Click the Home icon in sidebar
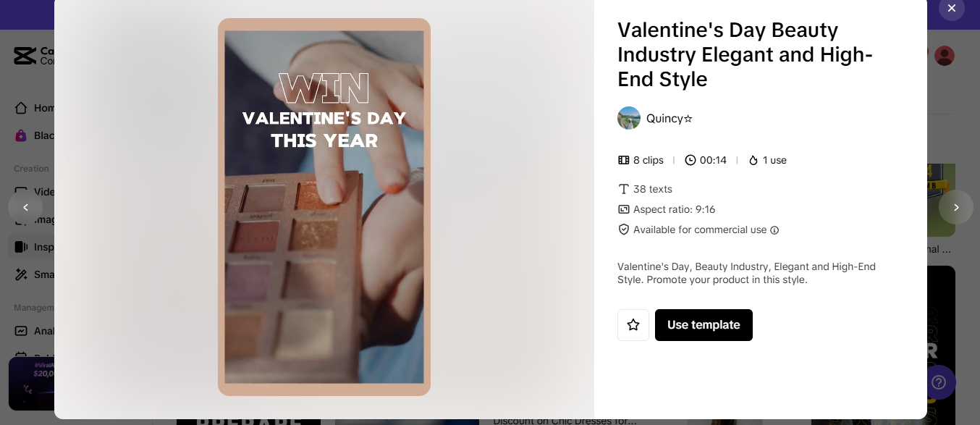 22,108
